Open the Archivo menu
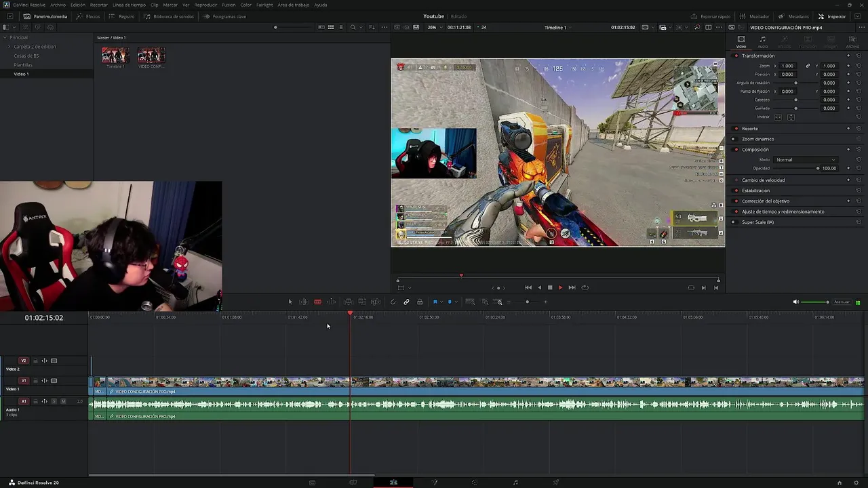 coord(58,5)
